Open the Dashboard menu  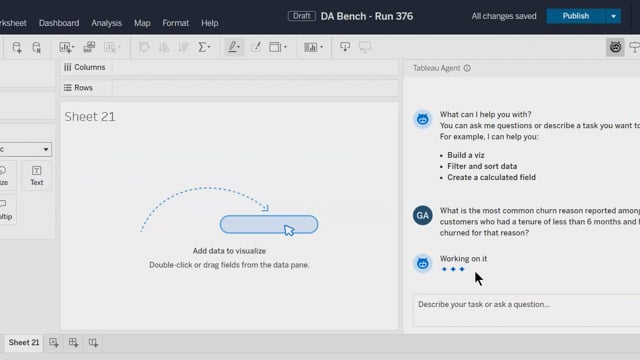(x=59, y=23)
